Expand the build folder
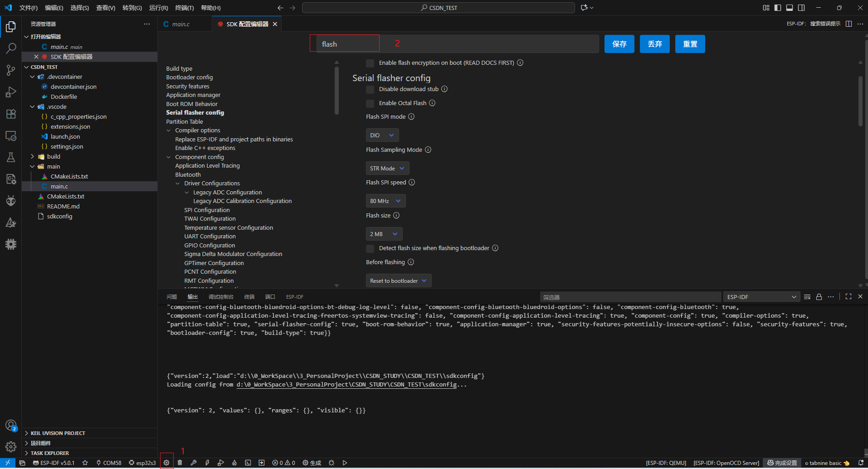868x469 pixels. click(x=32, y=156)
